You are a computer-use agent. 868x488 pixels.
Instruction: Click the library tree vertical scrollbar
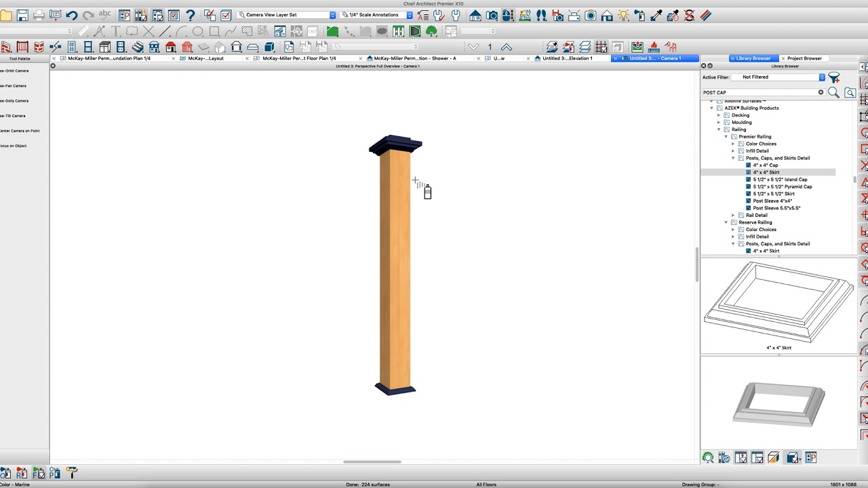[854, 180]
